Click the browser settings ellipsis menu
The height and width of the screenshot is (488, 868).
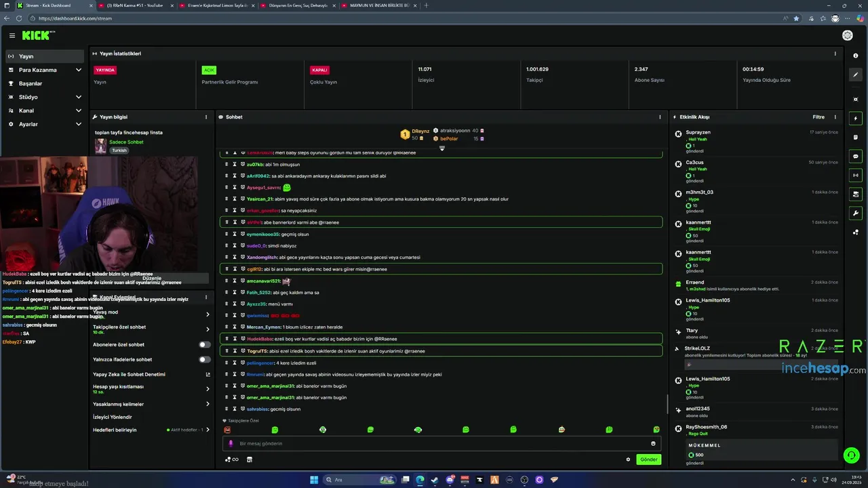(x=847, y=18)
